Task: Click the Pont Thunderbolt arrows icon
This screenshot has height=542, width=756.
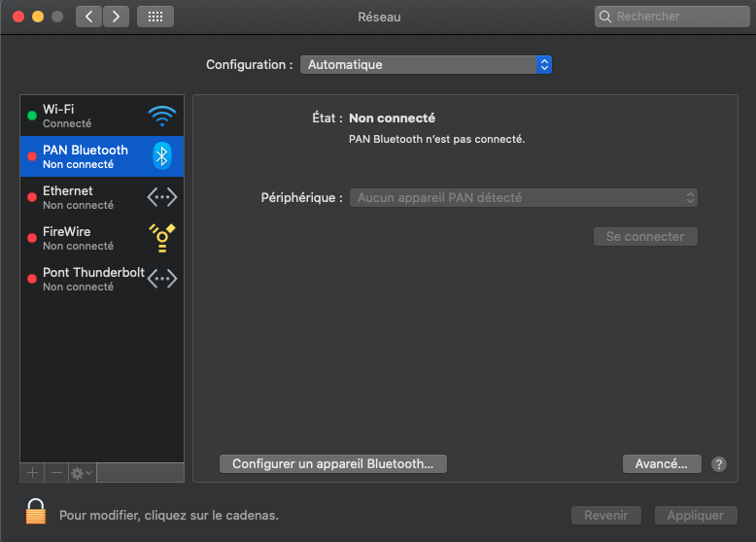Action: pos(162,279)
